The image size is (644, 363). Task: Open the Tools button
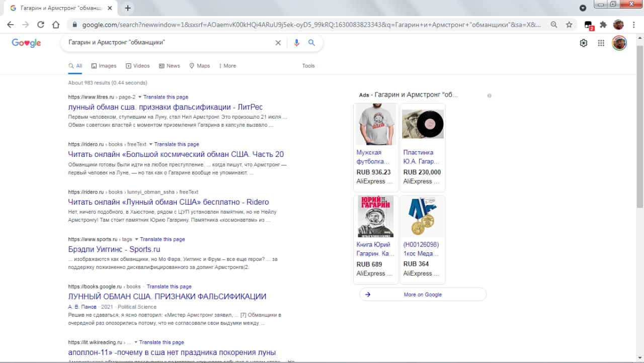click(308, 66)
